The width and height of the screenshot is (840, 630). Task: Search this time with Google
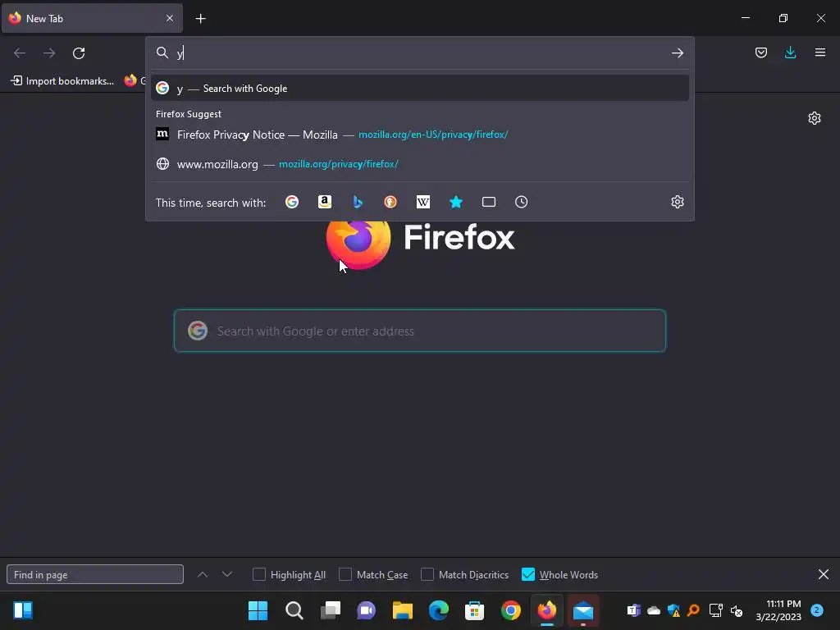[x=292, y=202]
